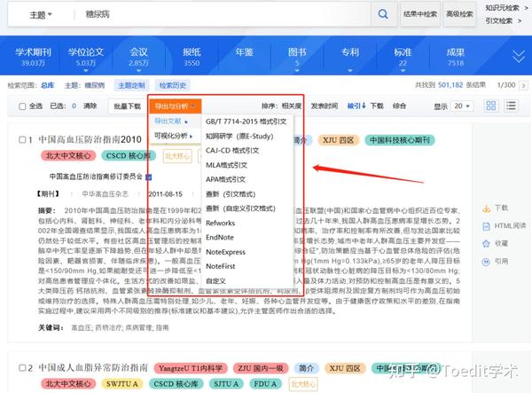Click the 高级检索 advanced search button
The height and width of the screenshot is (393, 532).
pos(458,15)
